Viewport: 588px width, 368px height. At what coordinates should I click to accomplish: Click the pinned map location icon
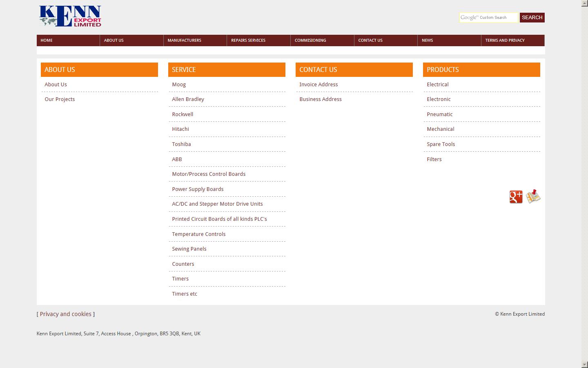pyautogui.click(x=533, y=197)
